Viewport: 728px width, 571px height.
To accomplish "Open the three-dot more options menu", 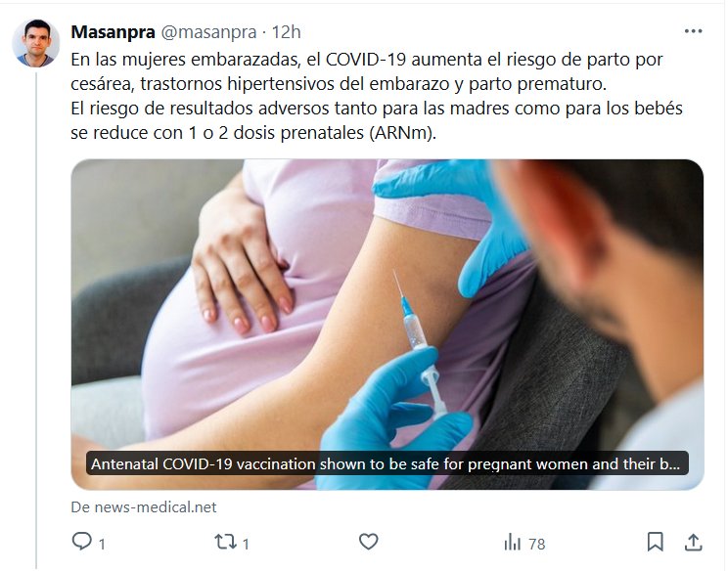I will [x=693, y=31].
